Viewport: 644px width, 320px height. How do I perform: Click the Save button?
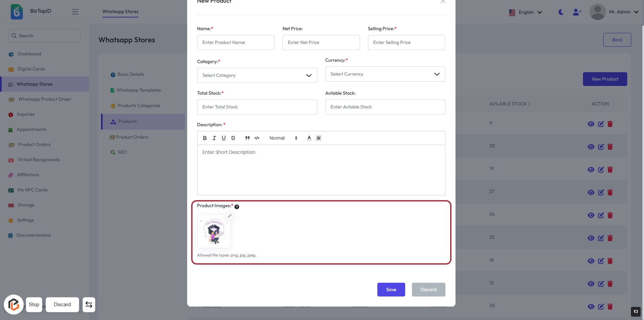tap(391, 289)
